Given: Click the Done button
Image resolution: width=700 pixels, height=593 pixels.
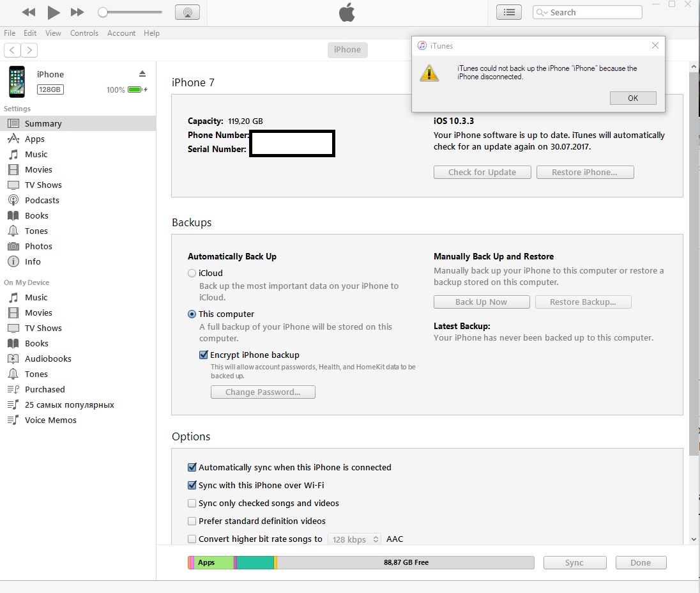Looking at the screenshot, I should [641, 562].
